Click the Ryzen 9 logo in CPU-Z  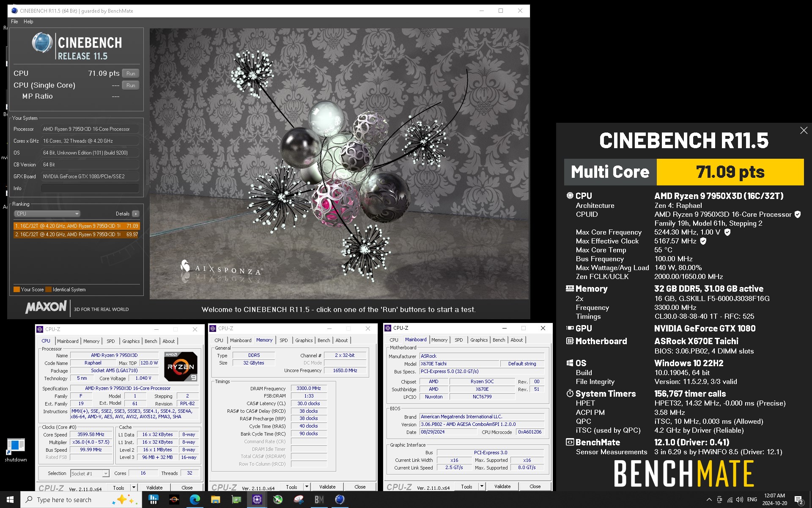(x=181, y=366)
